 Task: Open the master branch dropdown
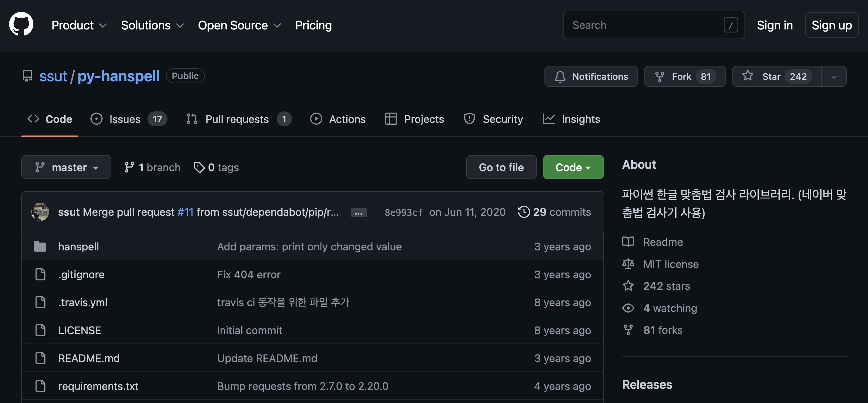pyautogui.click(x=66, y=167)
